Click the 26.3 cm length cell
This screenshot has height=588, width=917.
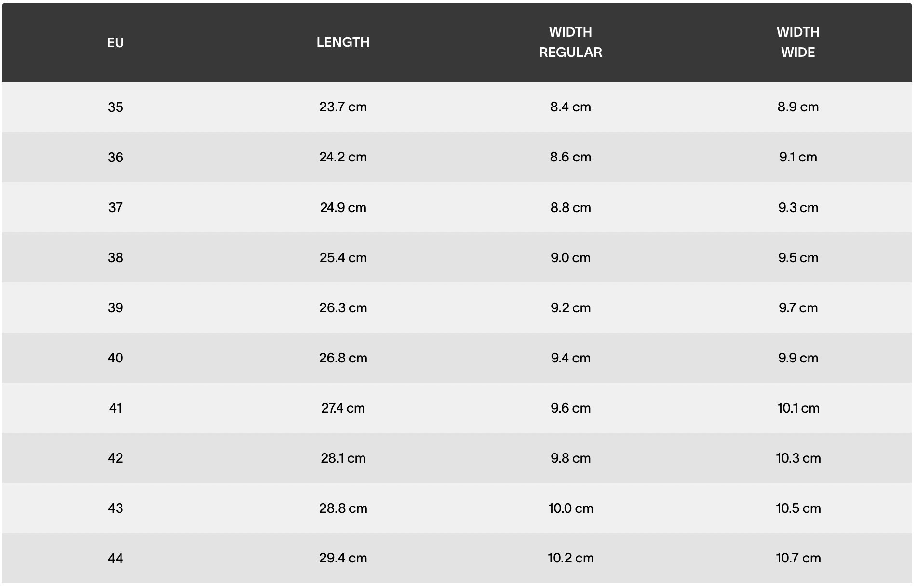[343, 307]
